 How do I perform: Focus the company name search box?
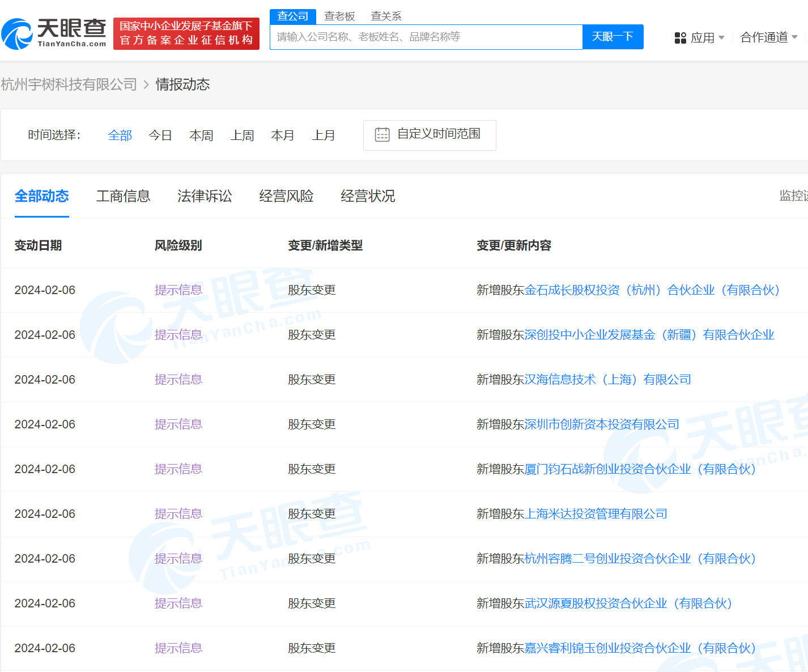(x=426, y=37)
